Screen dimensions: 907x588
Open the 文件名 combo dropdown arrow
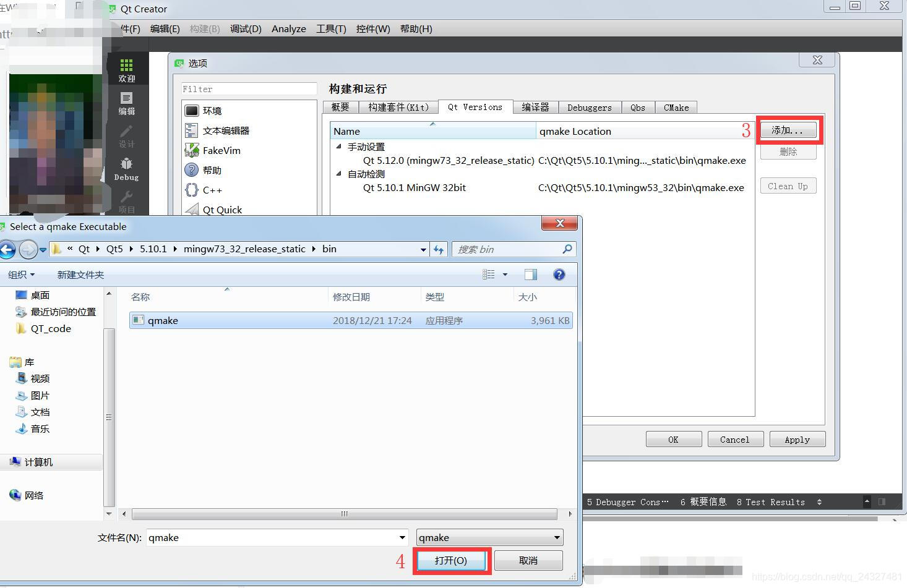click(402, 537)
